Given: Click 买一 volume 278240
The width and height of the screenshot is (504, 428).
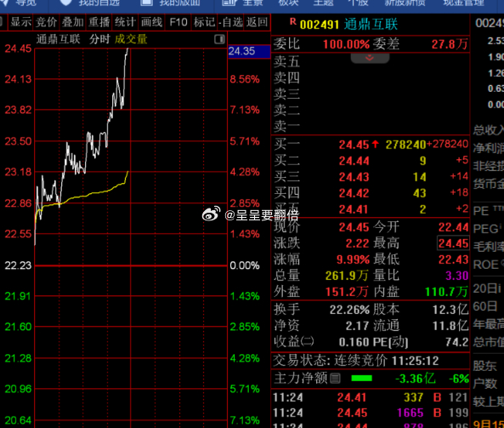Looking at the screenshot, I should 405,145.
